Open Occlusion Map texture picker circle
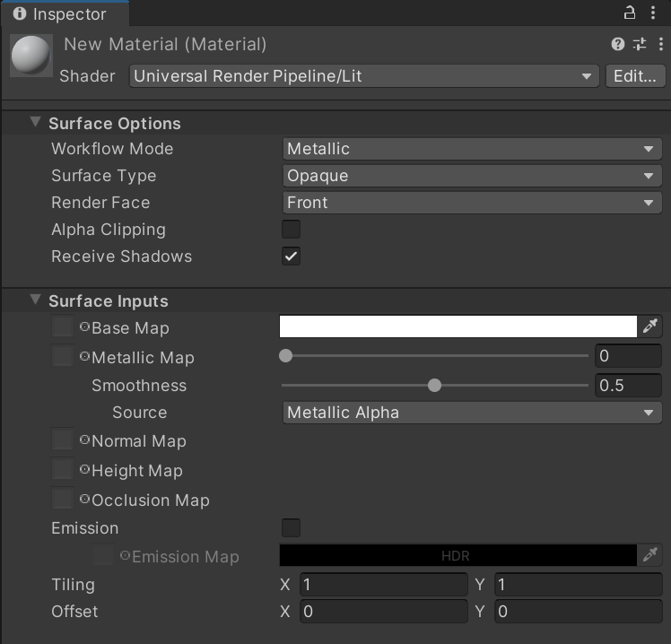This screenshot has height=644, width=671. tap(84, 499)
